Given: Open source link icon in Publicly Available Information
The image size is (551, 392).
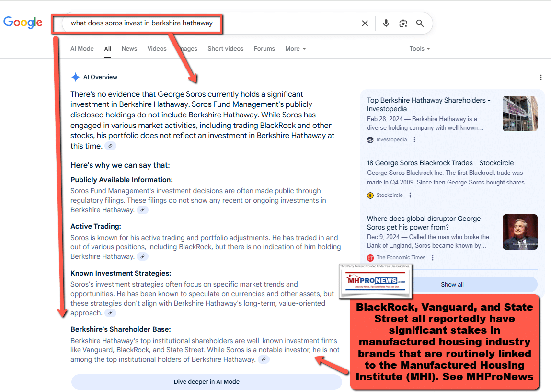Looking at the screenshot, I should 142,210.
